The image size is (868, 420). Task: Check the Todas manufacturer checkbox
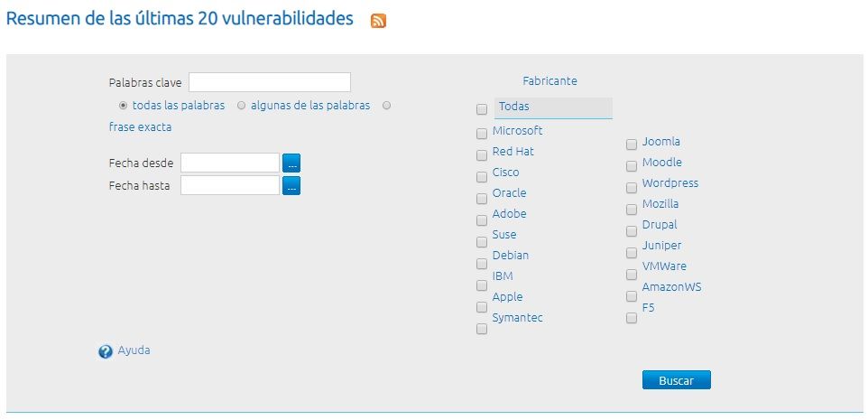[x=482, y=110]
